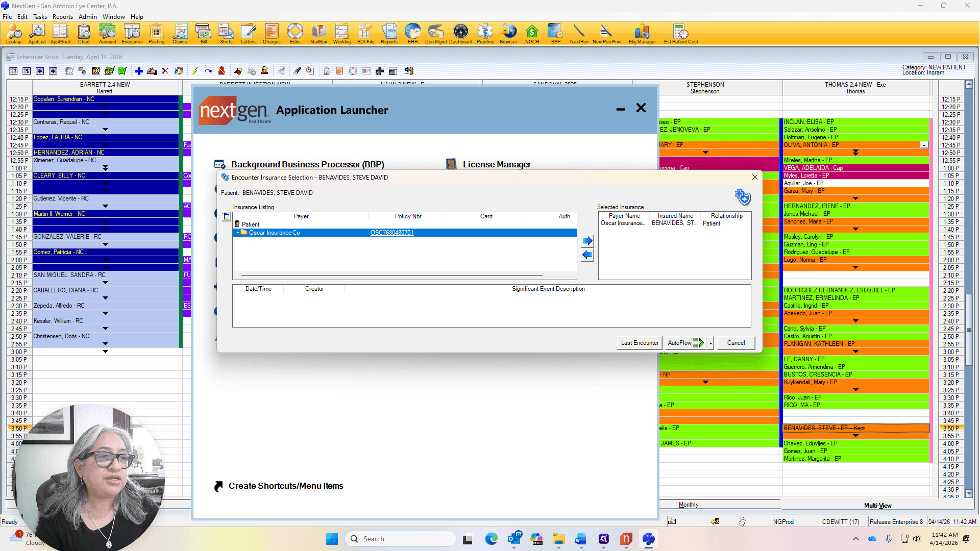Open the Lookup toolbar icon
The image size is (980, 551).
click(x=14, y=34)
